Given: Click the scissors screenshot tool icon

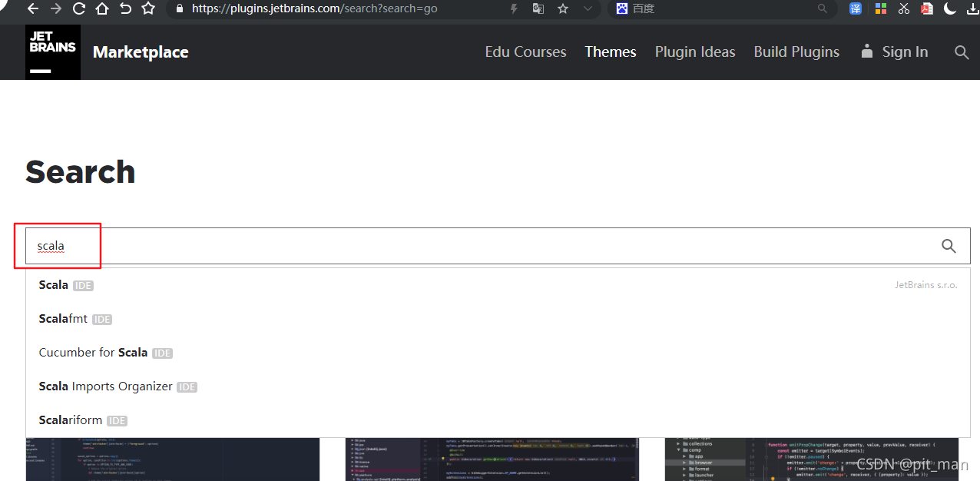Looking at the screenshot, I should point(904,9).
